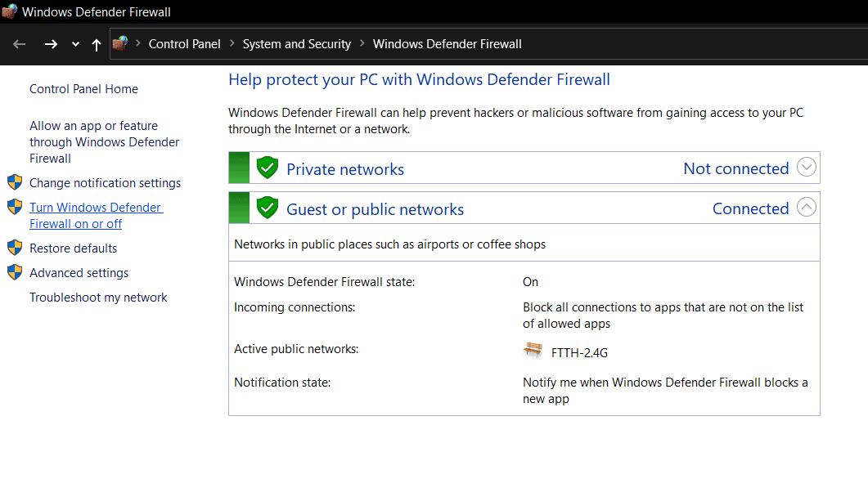
Task: Open System and Security breadcrumb
Action: coord(297,44)
